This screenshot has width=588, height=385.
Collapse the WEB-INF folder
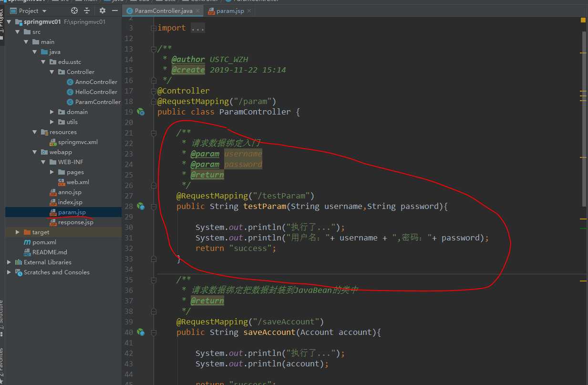(43, 162)
